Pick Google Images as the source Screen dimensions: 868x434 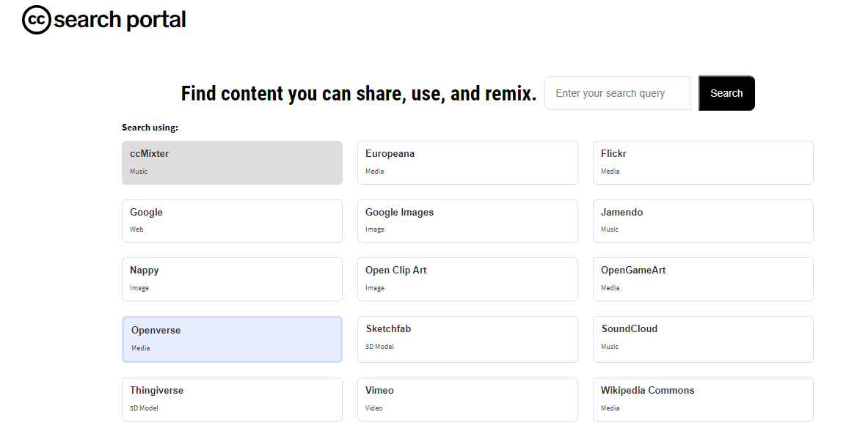pyautogui.click(x=467, y=220)
